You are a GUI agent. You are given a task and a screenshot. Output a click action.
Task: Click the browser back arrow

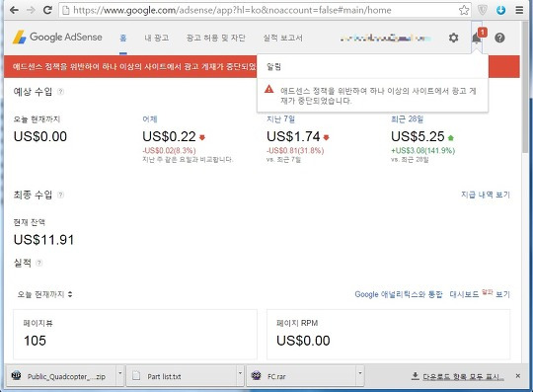[14, 10]
